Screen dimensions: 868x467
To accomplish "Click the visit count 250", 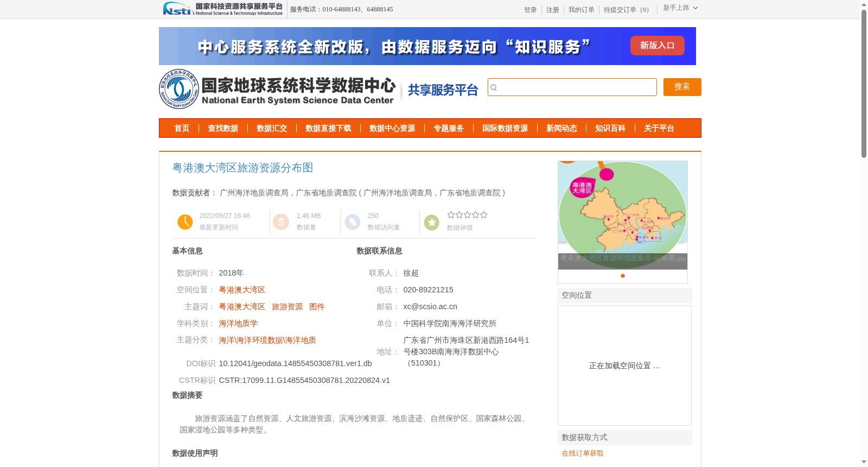I will pyautogui.click(x=373, y=216).
